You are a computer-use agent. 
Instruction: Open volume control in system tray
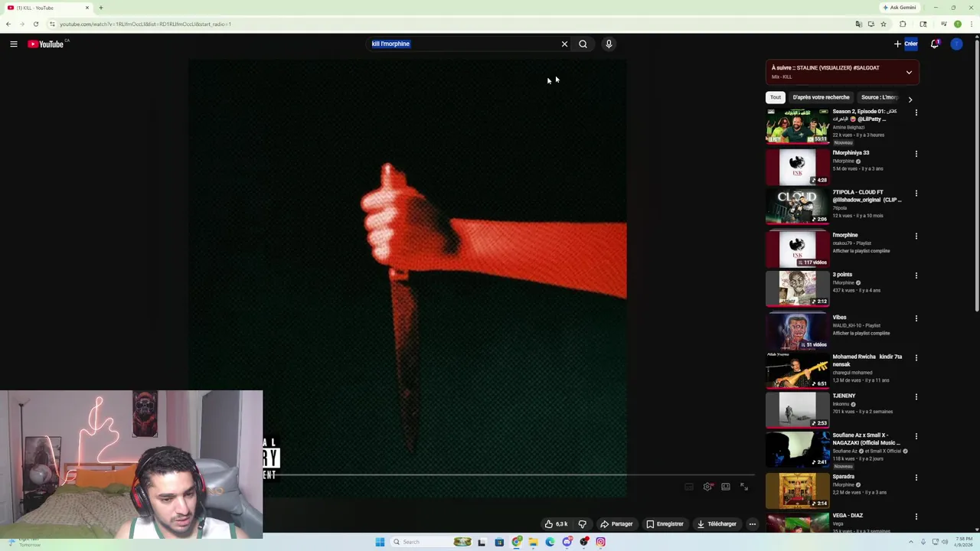click(x=944, y=542)
